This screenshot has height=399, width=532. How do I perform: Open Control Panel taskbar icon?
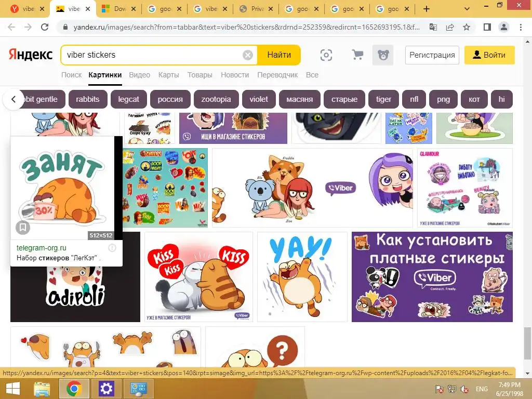click(x=138, y=389)
